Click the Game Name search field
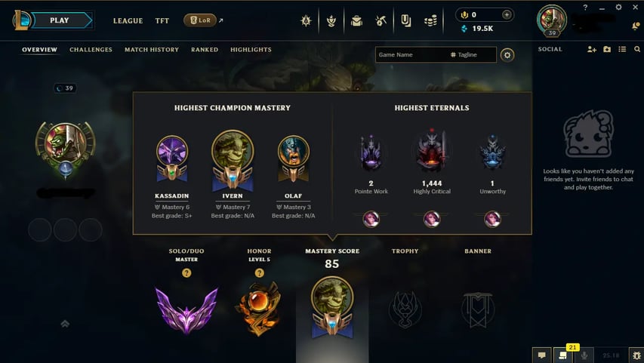The width and height of the screenshot is (644, 363). (412, 54)
